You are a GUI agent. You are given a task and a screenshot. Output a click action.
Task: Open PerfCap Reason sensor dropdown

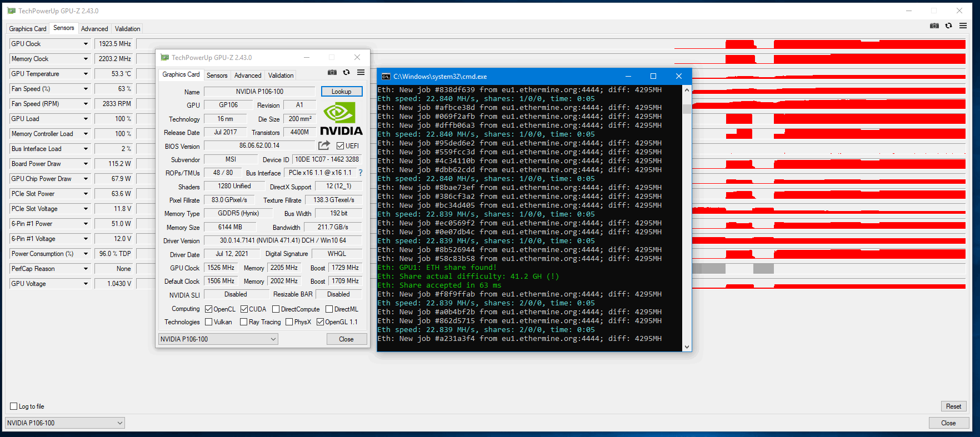[x=86, y=269]
